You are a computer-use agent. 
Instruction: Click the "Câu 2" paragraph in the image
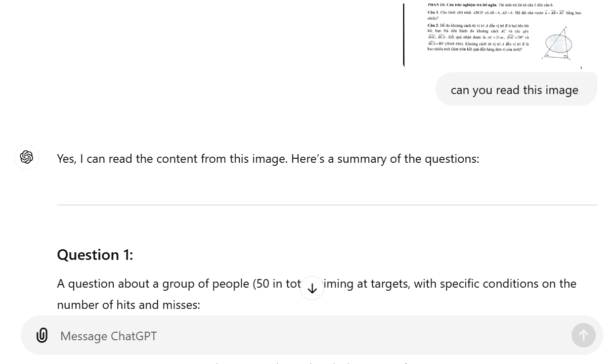click(478, 37)
